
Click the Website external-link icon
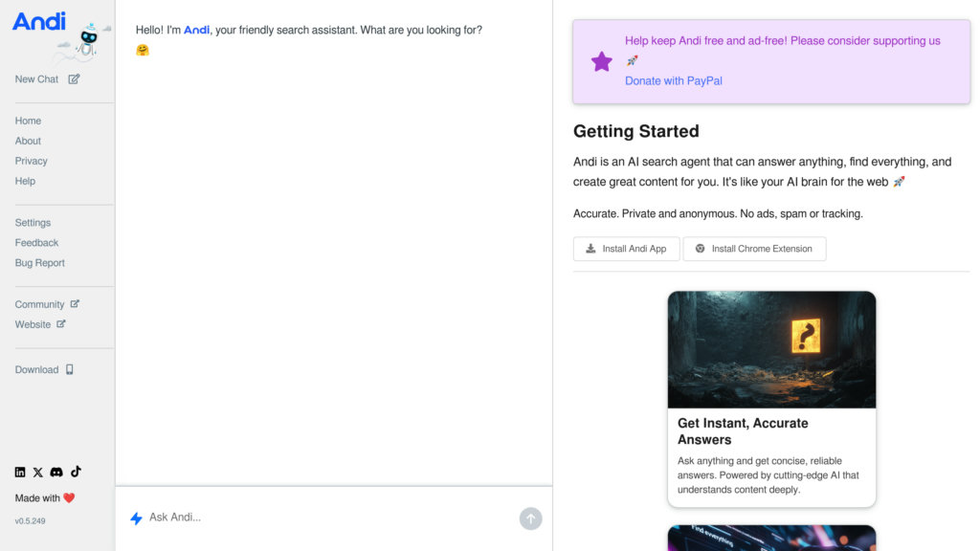pos(60,323)
